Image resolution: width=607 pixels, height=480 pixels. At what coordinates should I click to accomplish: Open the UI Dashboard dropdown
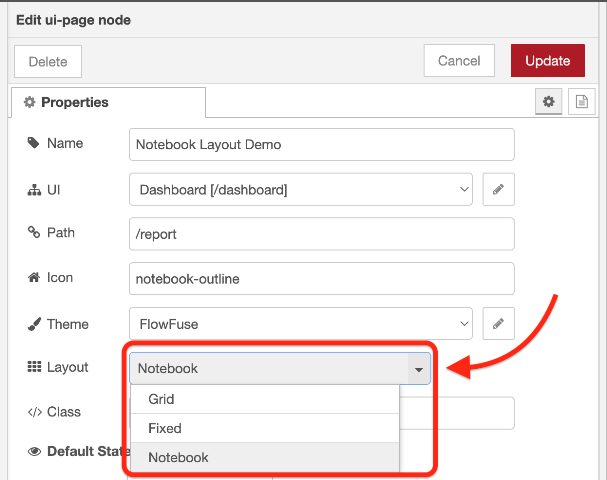(x=301, y=189)
